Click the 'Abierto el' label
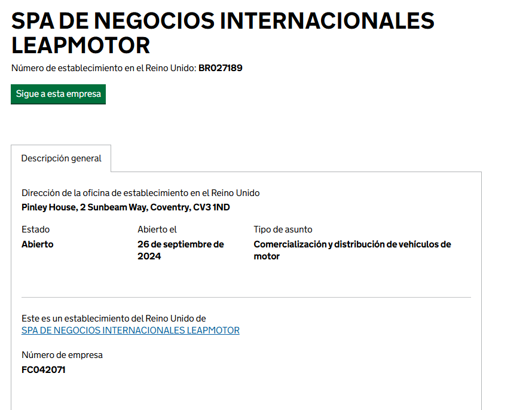 [157, 230]
